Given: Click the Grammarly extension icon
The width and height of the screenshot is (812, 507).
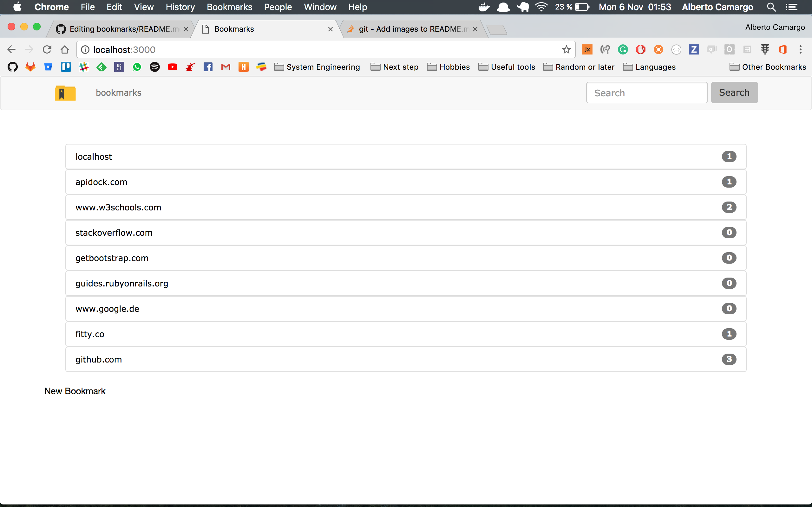Looking at the screenshot, I should 623,50.
